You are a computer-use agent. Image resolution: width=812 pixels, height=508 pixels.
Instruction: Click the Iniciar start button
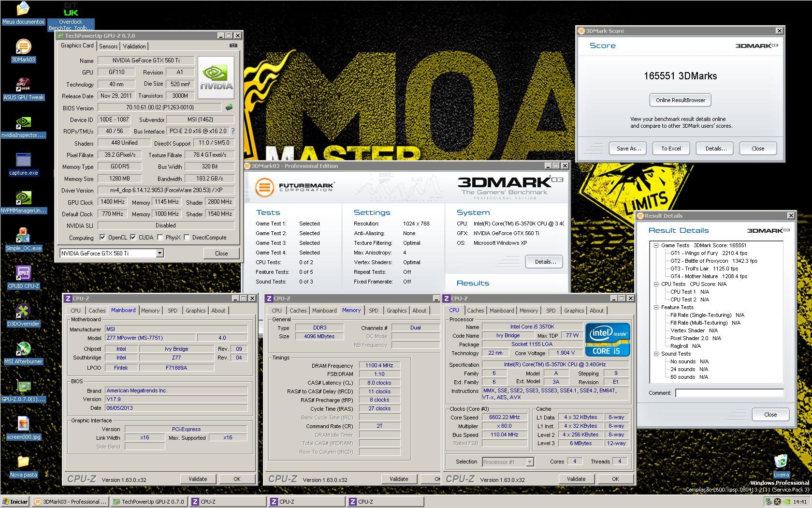[15, 502]
